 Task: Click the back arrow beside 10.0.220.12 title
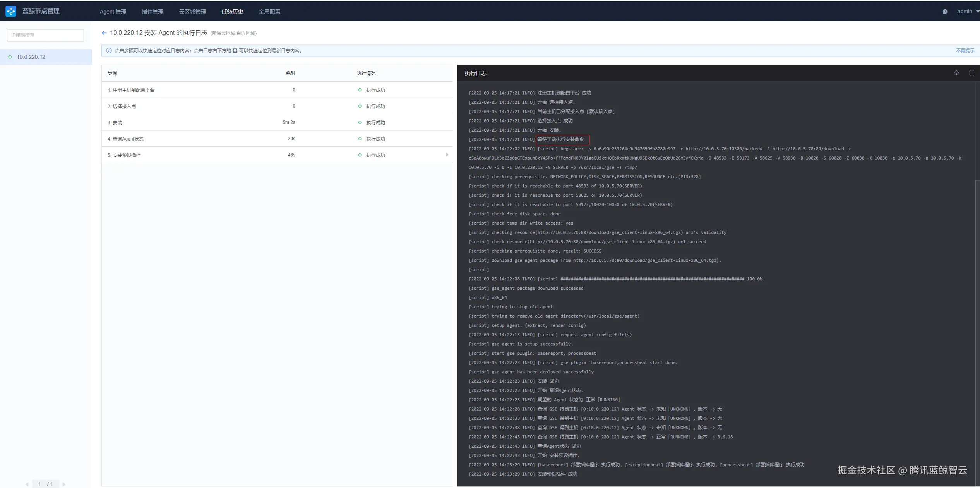click(104, 33)
